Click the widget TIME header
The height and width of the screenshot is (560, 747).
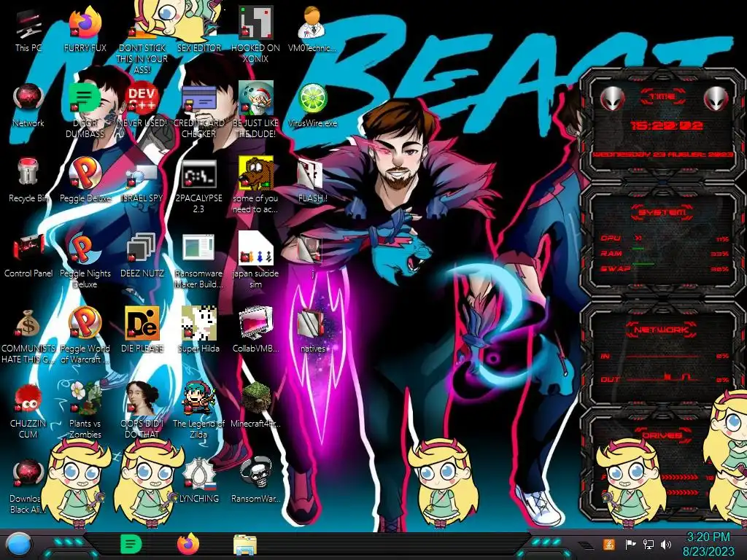tap(662, 97)
